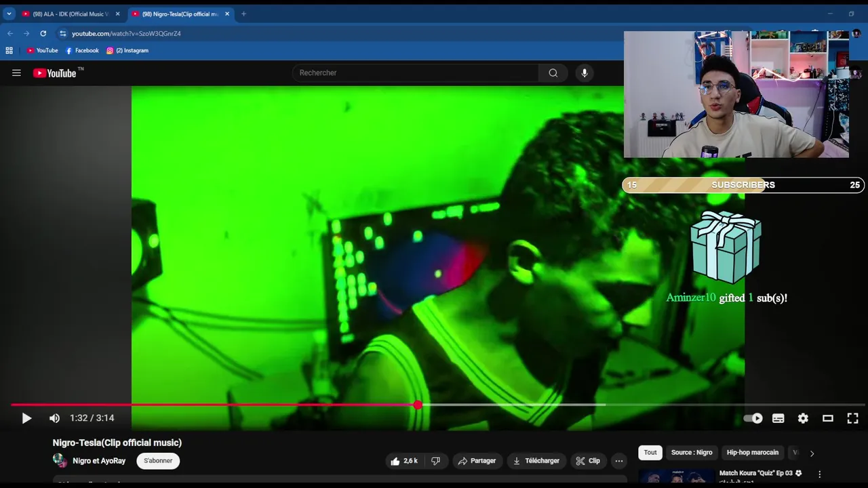Open the tab search dropdown arrow
The image size is (868, 488).
pos(9,14)
